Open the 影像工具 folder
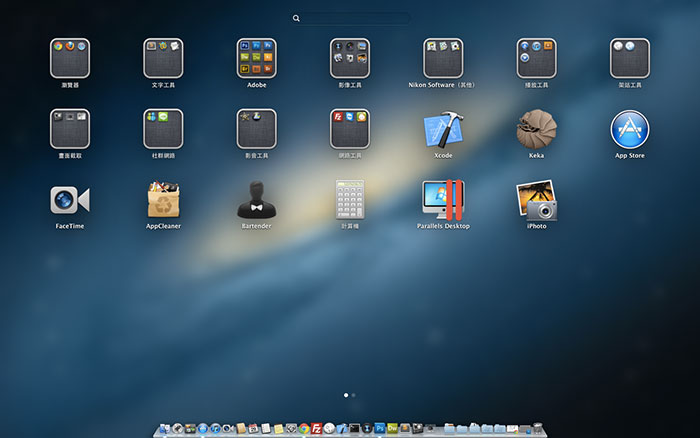The image size is (700, 438). (350, 58)
